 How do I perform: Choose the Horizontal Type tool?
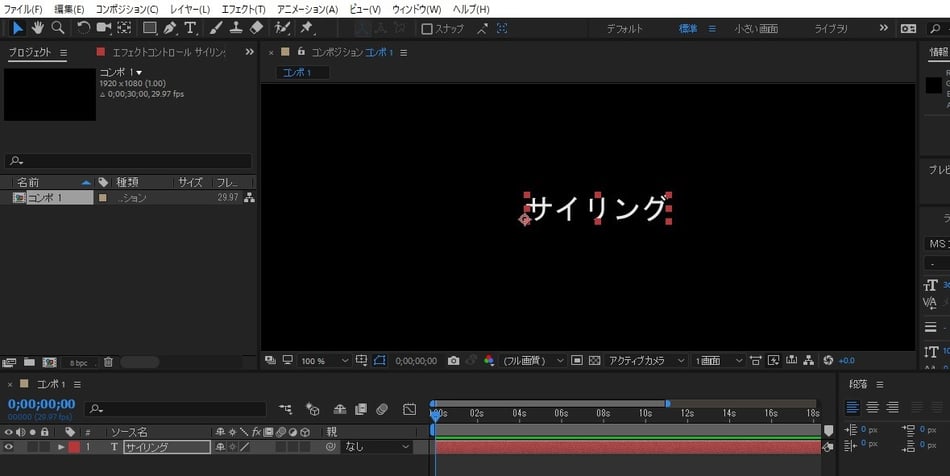[190, 28]
